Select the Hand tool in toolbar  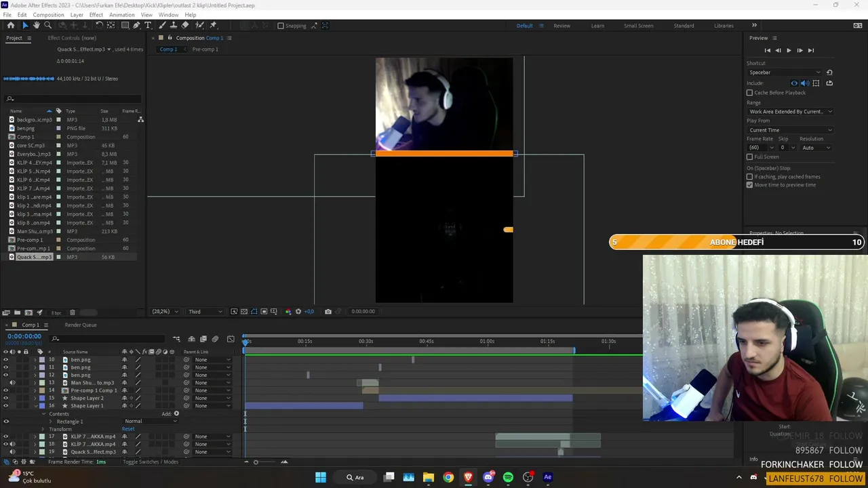[36, 25]
